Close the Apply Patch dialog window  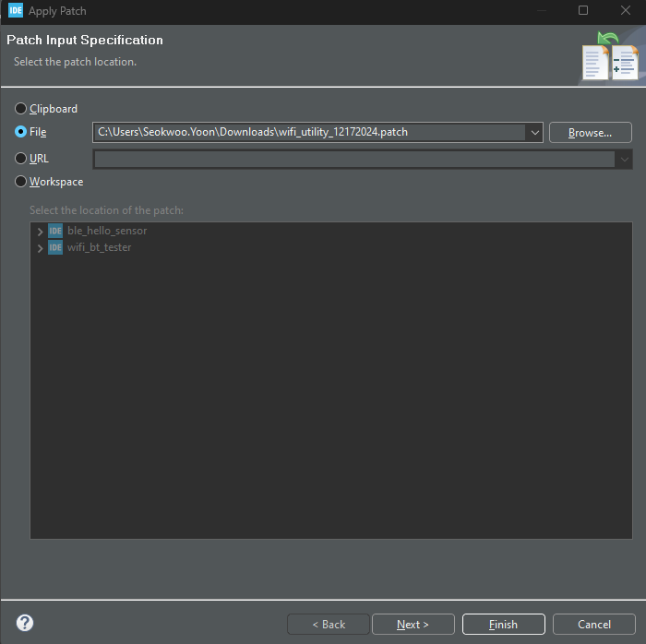point(626,10)
